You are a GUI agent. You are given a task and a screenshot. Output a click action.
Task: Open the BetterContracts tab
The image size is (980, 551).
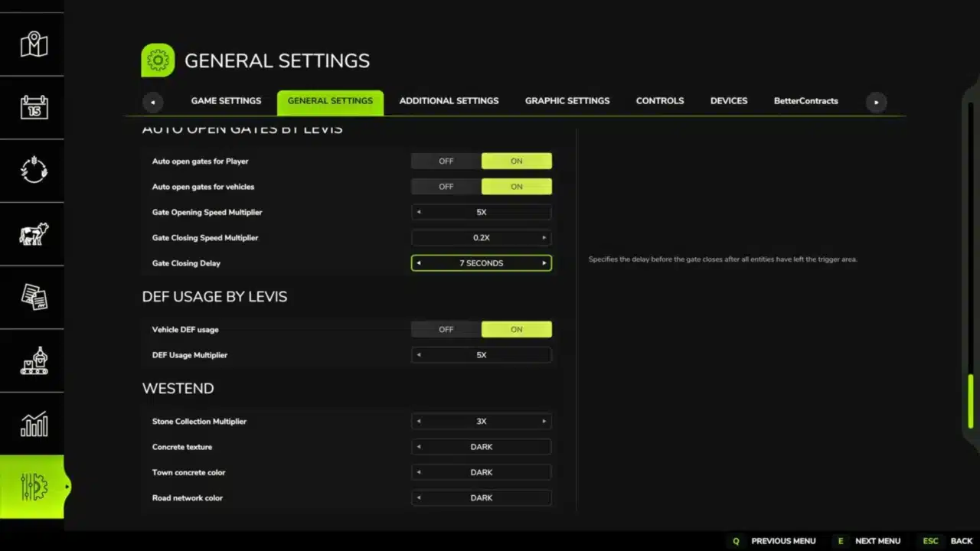pyautogui.click(x=805, y=101)
